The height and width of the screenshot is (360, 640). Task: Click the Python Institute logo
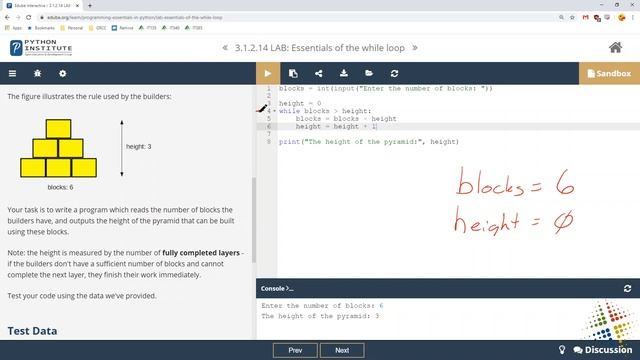[41, 48]
